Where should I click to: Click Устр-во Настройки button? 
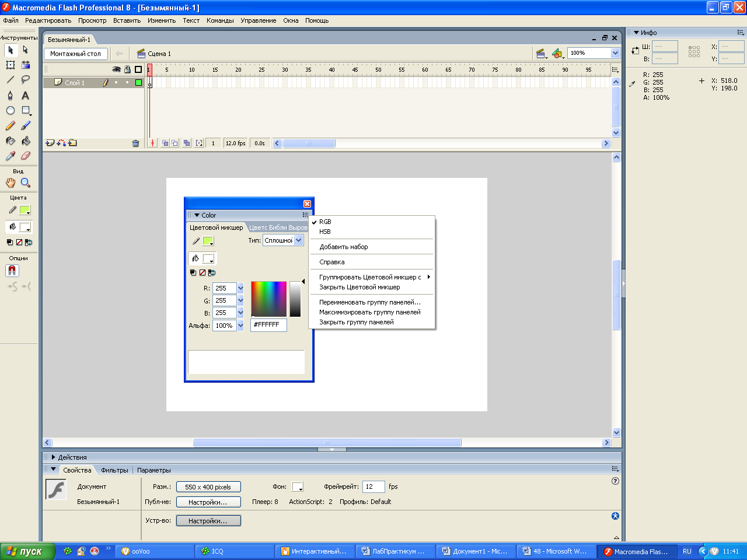click(x=208, y=521)
